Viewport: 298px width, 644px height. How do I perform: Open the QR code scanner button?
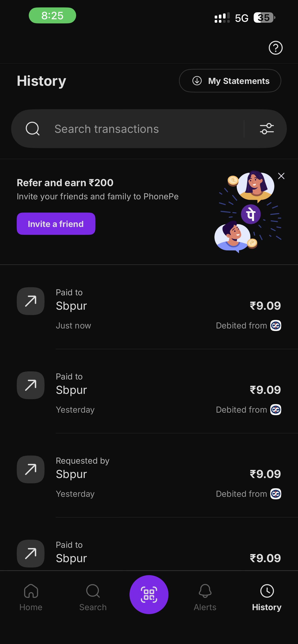(149, 594)
